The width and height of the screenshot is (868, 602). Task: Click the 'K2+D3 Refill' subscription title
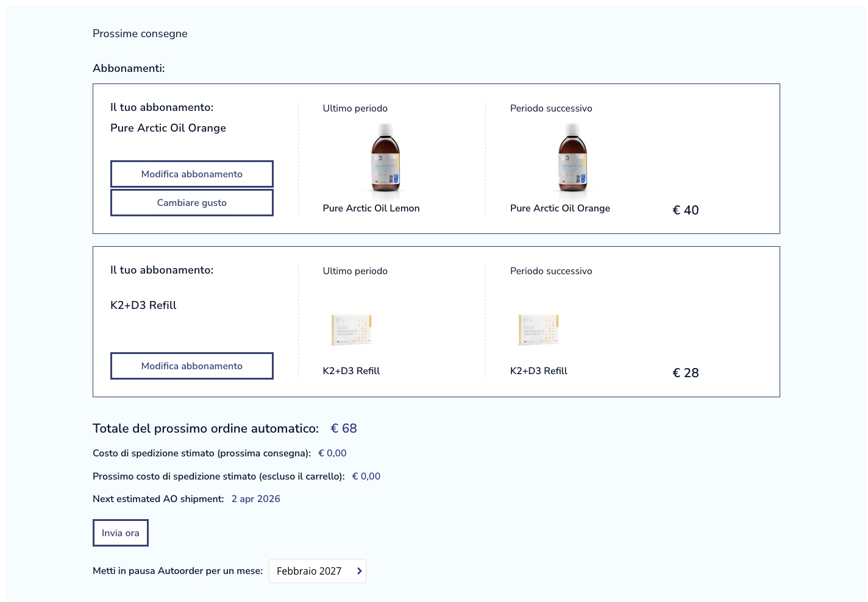click(x=143, y=305)
